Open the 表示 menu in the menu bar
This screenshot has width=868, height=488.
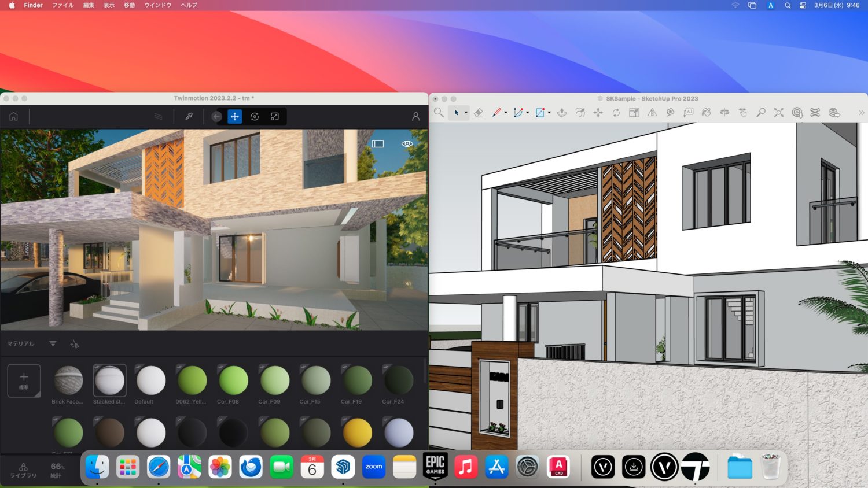click(x=109, y=5)
